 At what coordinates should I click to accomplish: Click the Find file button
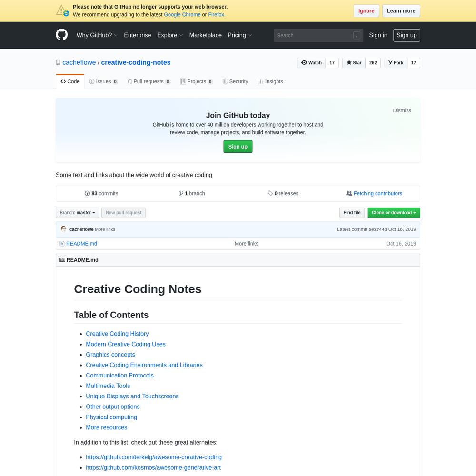(x=352, y=212)
